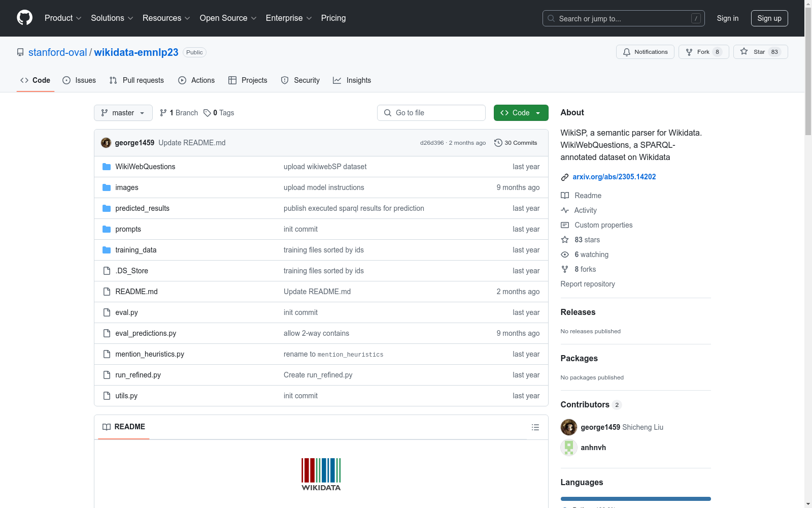
Task: View the 6 watching list
Action: pos(585,255)
